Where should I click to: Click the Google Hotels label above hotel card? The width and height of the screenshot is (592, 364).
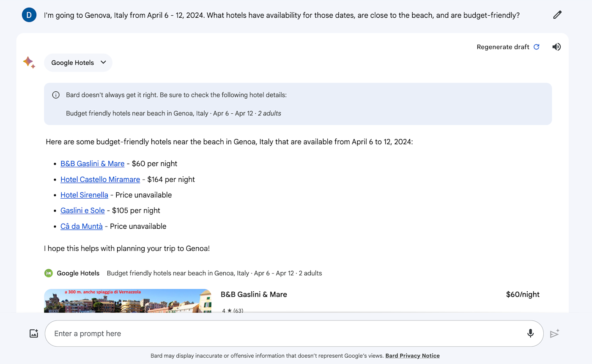(x=78, y=273)
